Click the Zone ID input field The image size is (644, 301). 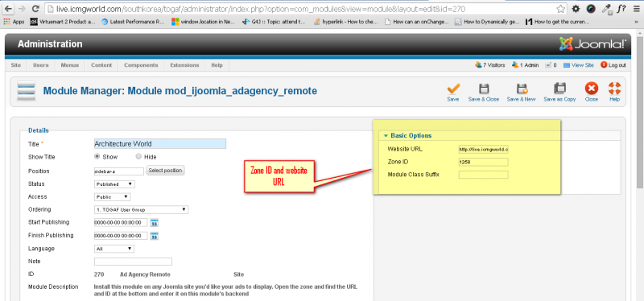(x=484, y=162)
